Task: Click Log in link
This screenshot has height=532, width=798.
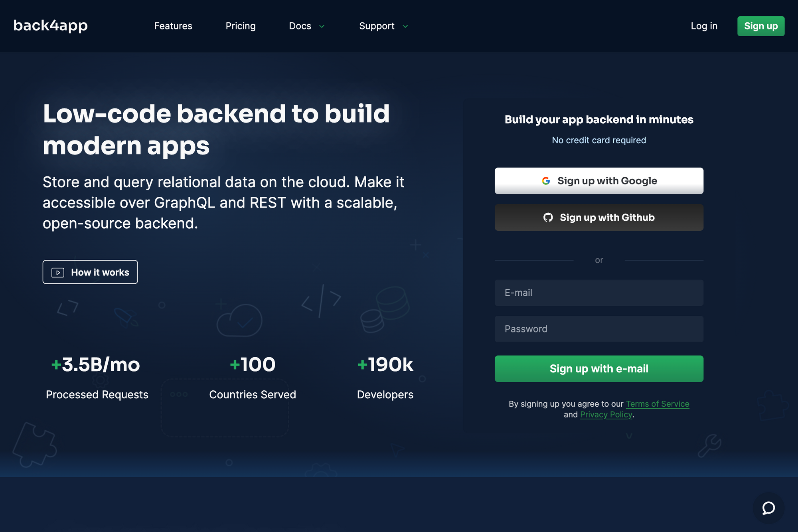Action: pyautogui.click(x=704, y=26)
